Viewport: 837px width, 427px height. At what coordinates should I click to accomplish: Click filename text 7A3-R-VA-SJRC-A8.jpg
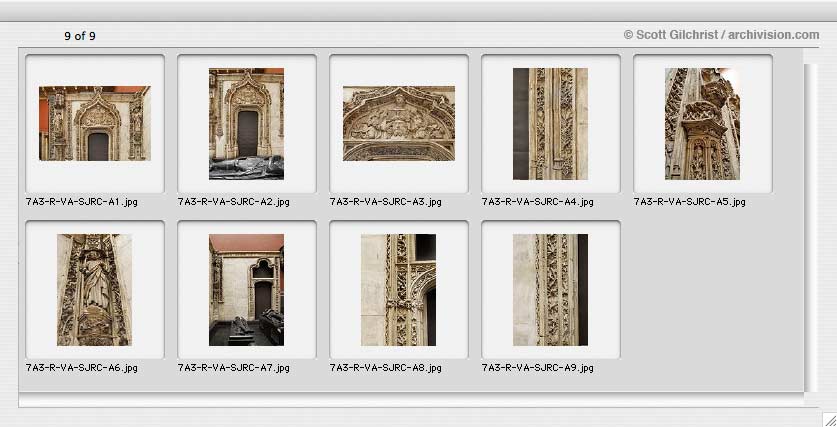pos(385,368)
